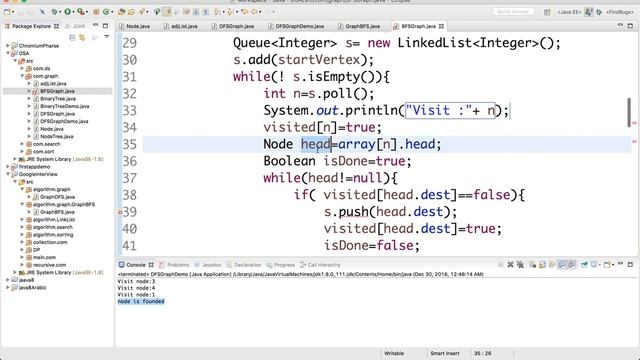Image resolution: width=640 pixels, height=360 pixels.
Task: Expand the java8Arabic project
Action: point(8,288)
